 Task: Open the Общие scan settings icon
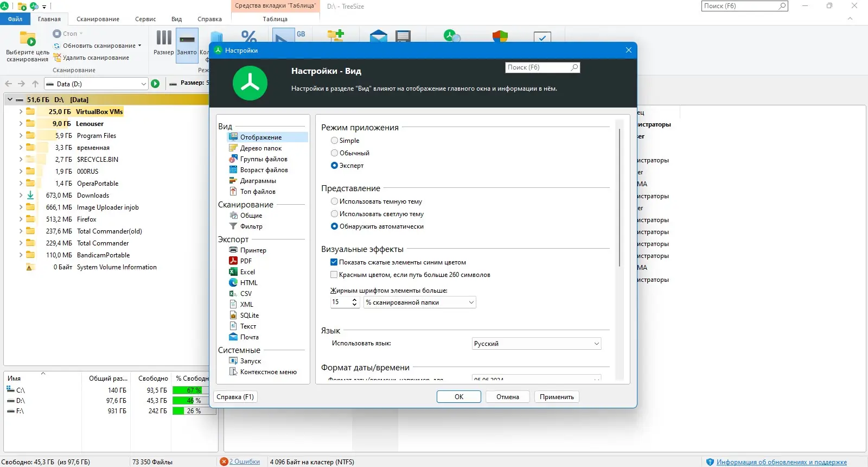pyautogui.click(x=233, y=215)
